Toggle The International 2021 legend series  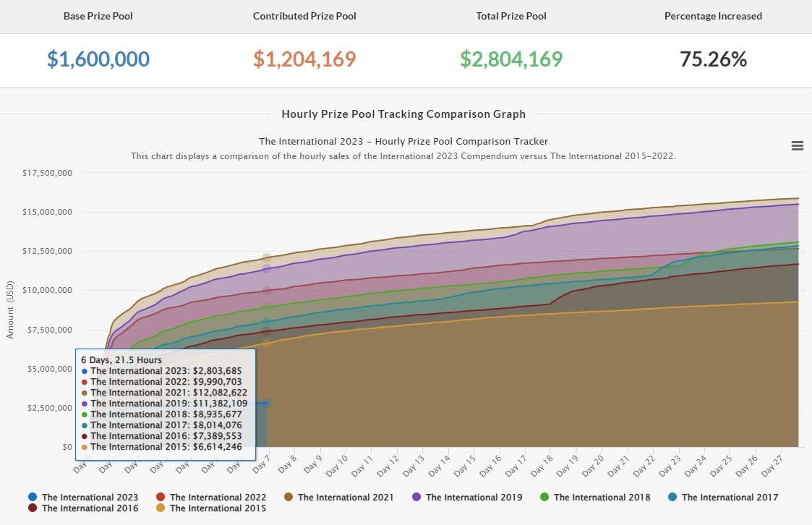(x=339, y=497)
